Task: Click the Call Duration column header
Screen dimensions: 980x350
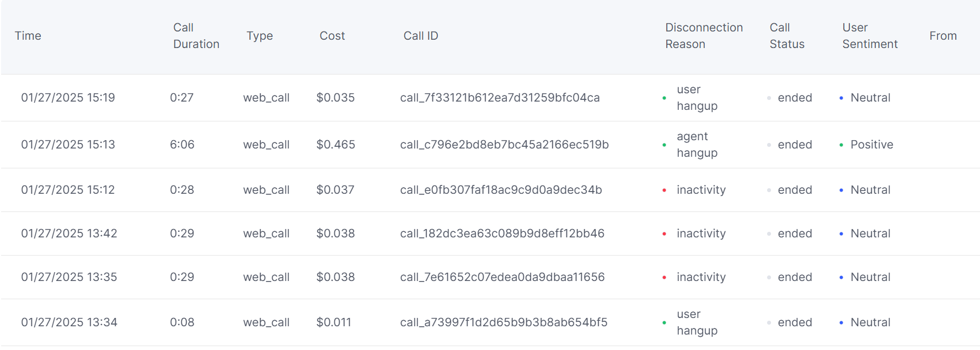Action: click(x=196, y=36)
